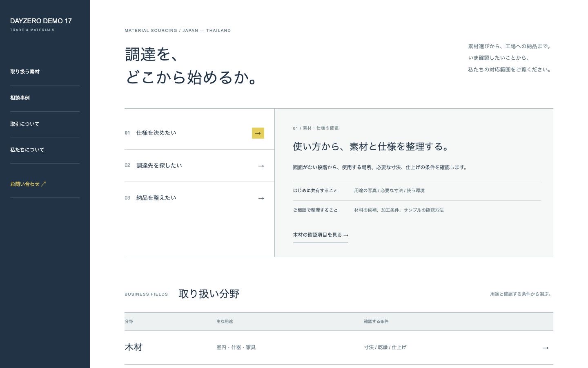Open 私たちについて in sidebar navigation
Image resolution: width=588 pixels, height=368 pixels.
click(45, 150)
